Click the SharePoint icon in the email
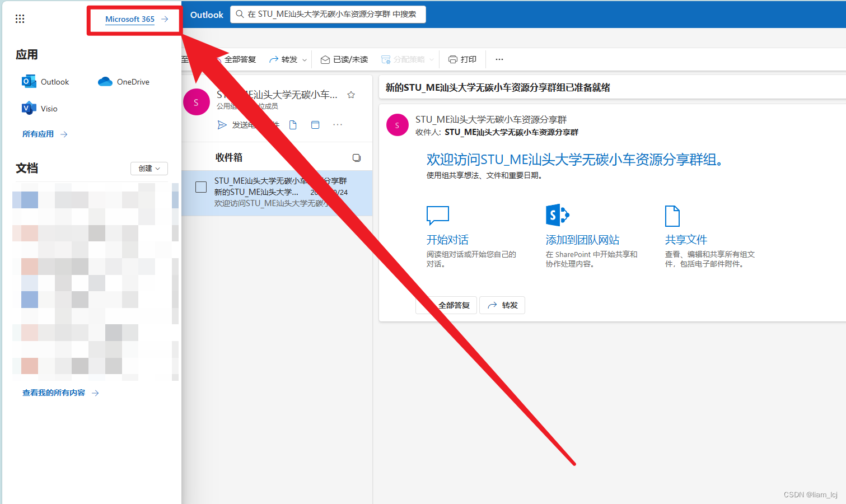846x504 pixels. (557, 215)
